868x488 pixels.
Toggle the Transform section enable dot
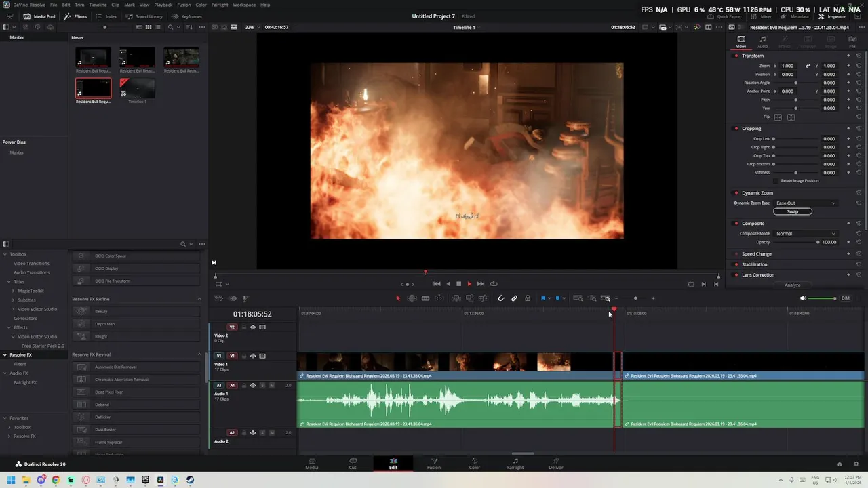(x=736, y=56)
